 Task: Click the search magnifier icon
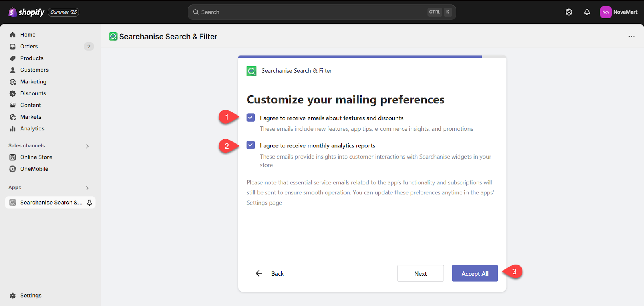tap(196, 12)
